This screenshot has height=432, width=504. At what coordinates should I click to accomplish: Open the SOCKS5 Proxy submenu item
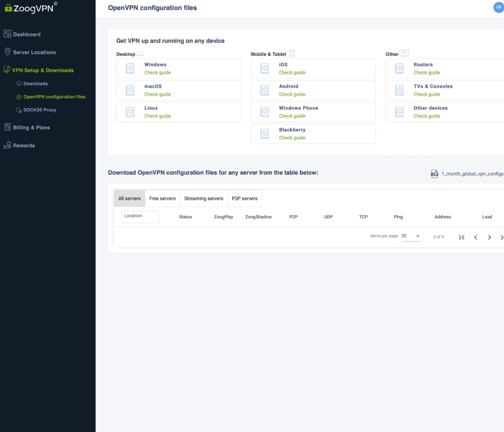click(40, 110)
